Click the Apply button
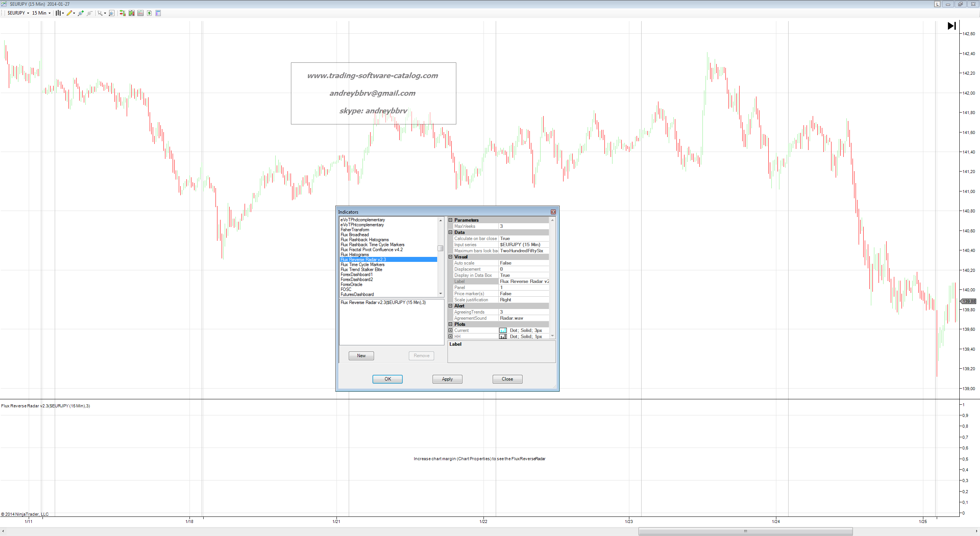Viewport: 980px width, 536px height. click(x=447, y=379)
